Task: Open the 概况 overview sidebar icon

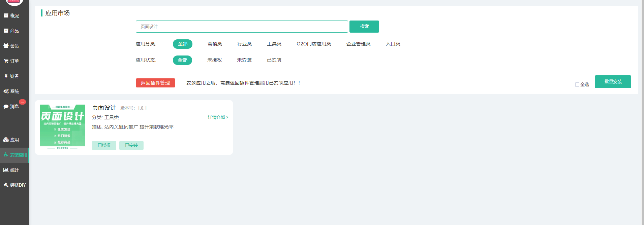Action: pos(6,16)
